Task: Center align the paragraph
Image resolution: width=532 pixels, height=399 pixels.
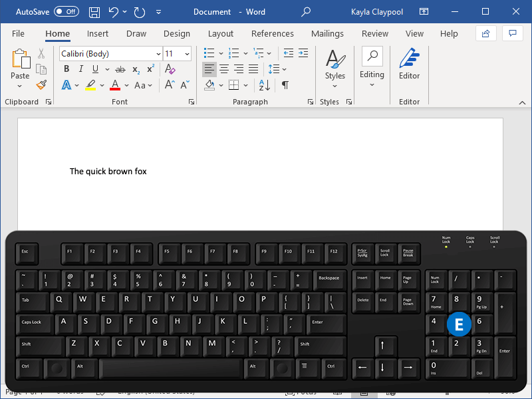Action: [x=224, y=69]
